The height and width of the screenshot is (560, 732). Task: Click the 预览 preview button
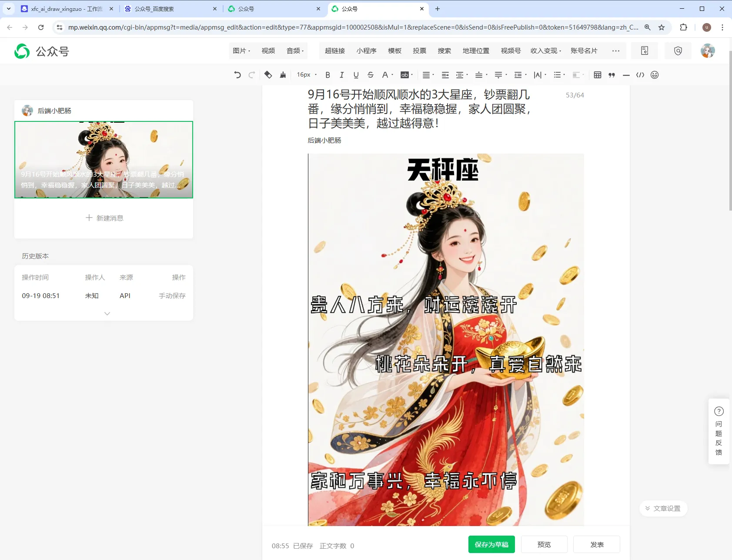[x=544, y=544]
